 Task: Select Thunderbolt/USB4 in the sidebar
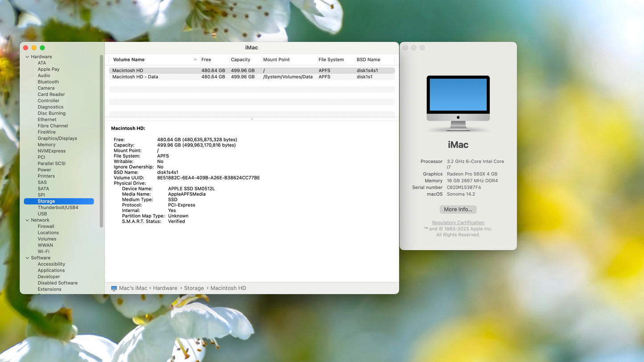57,207
